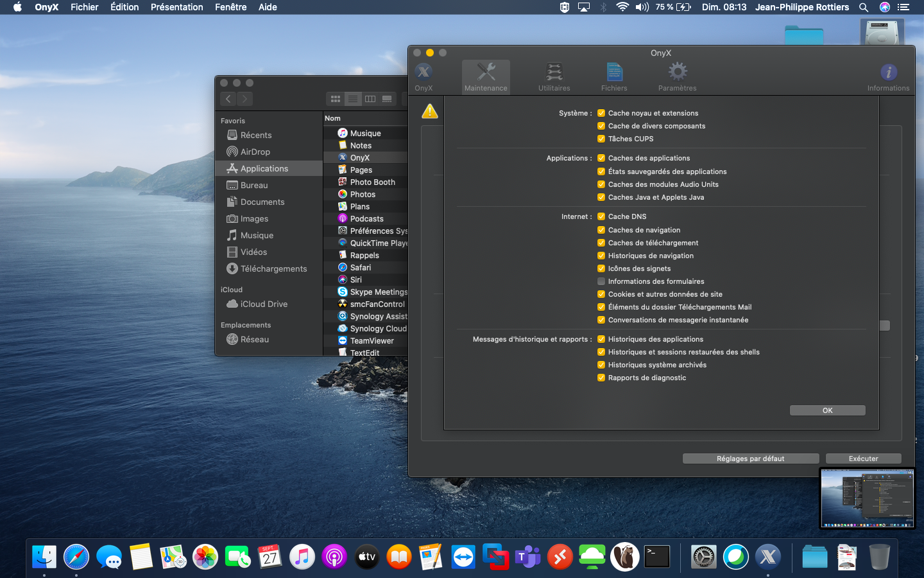Open the Présentation menu
924x578 pixels.
(176, 7)
